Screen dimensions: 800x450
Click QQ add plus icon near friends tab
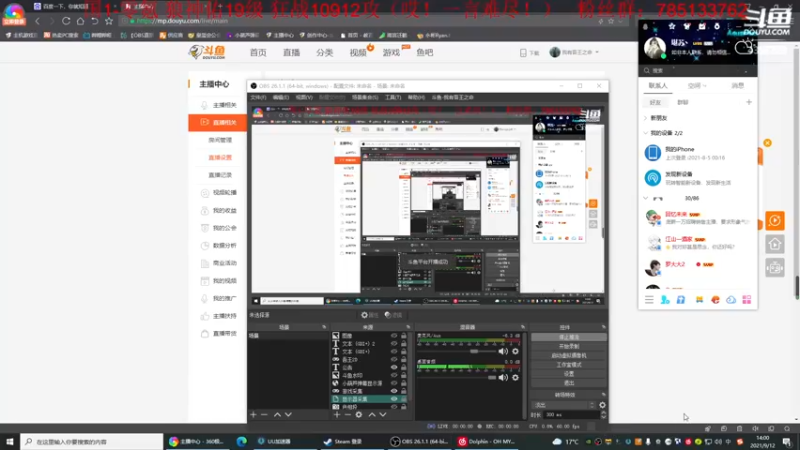point(749,102)
